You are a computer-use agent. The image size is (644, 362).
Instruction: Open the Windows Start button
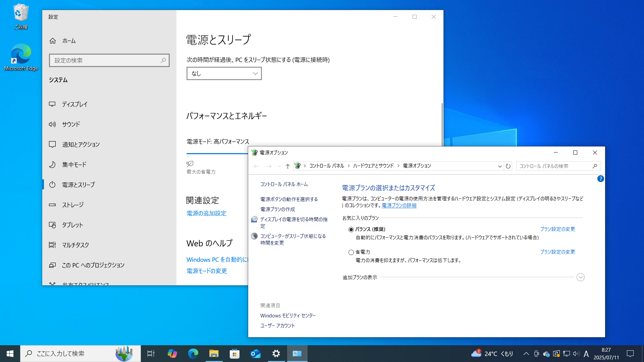pos(10,354)
